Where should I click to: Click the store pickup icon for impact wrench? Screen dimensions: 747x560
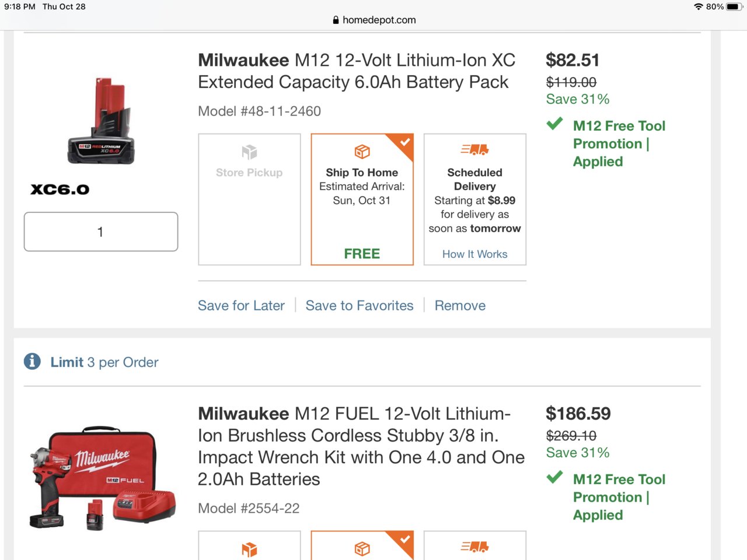coord(249,549)
